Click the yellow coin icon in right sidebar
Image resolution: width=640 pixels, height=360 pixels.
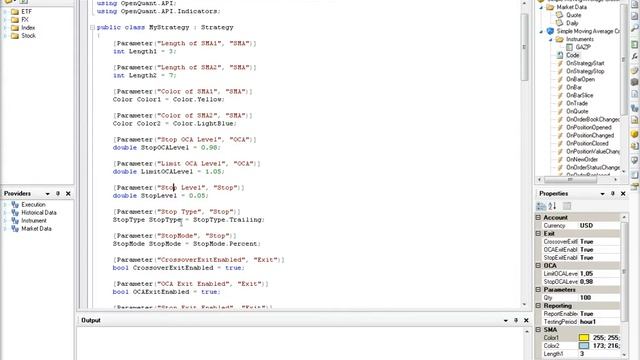point(635,134)
